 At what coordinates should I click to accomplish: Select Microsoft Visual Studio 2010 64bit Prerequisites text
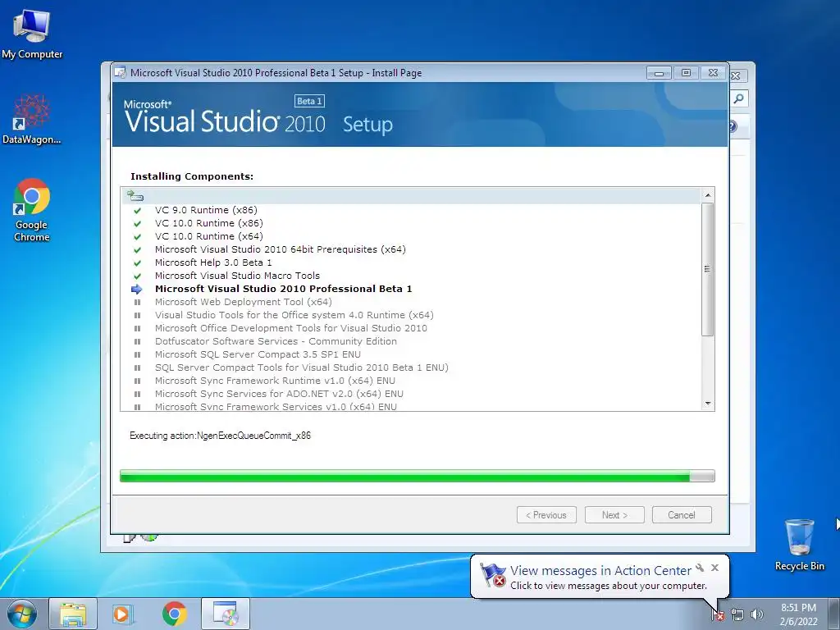(281, 249)
